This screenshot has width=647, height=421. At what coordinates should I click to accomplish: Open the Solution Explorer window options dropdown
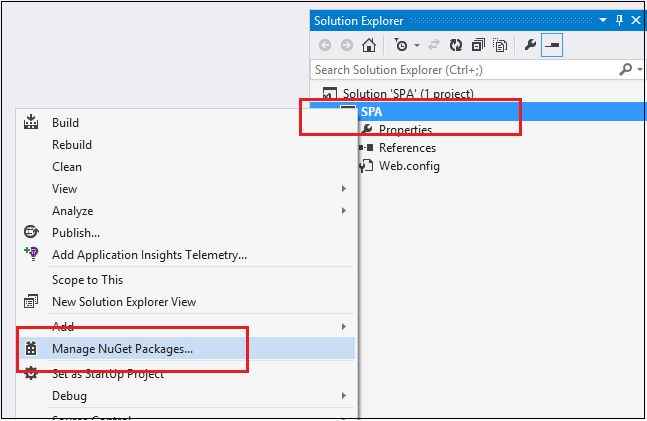(x=603, y=20)
